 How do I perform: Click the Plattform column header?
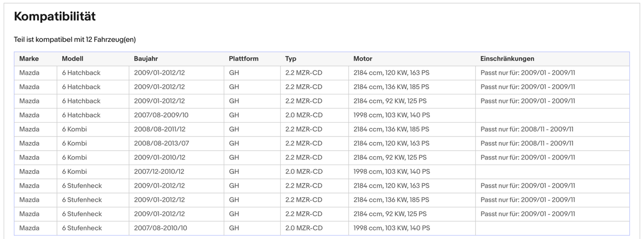coord(243,59)
